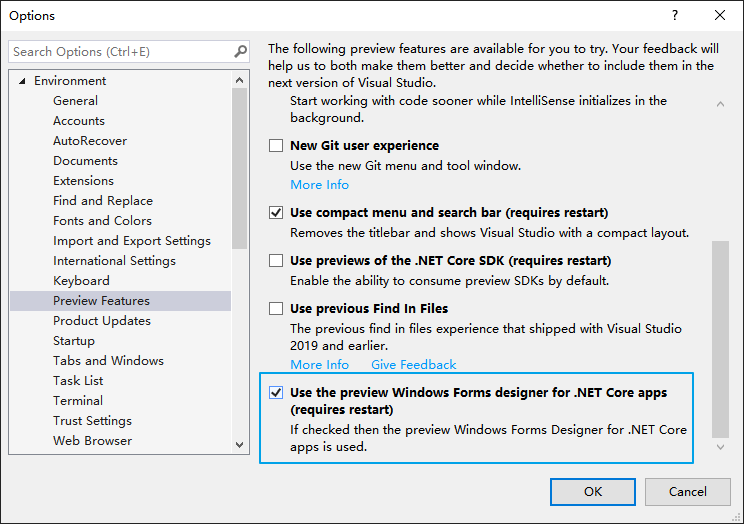The image size is (744, 524).
Task: Click the search magnifier icon
Action: point(240,51)
